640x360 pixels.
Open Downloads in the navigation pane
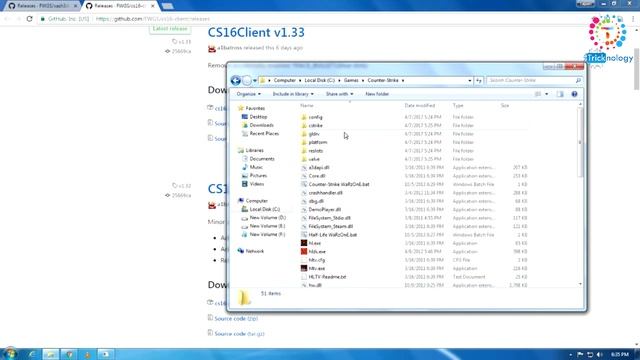coord(258,125)
